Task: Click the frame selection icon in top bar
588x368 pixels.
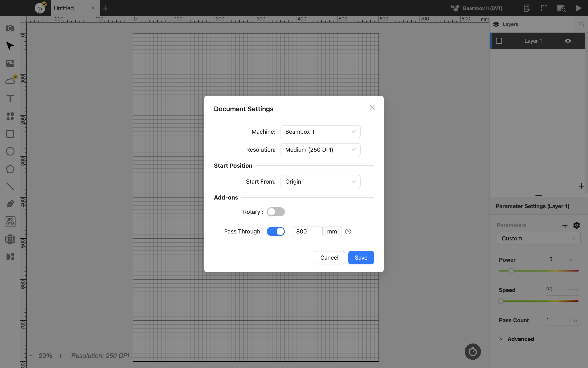Action: pyautogui.click(x=544, y=8)
